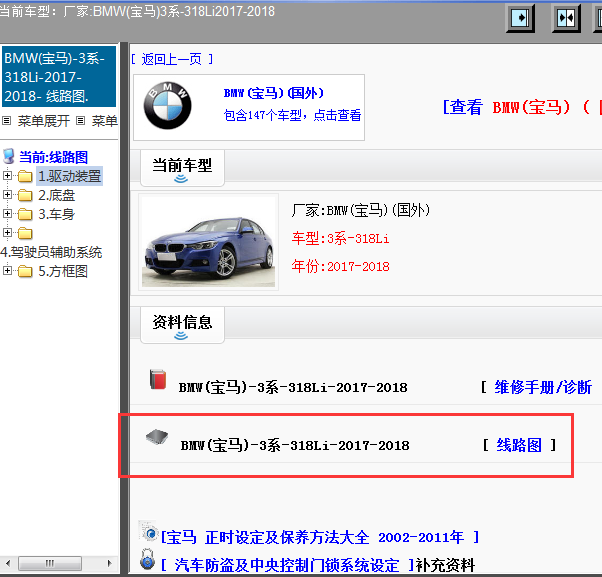602x577 pixels.
Task: Click BMW(宝马)-3系-318Li-2017-2018 text in 线路图 row
Action: tap(295, 445)
